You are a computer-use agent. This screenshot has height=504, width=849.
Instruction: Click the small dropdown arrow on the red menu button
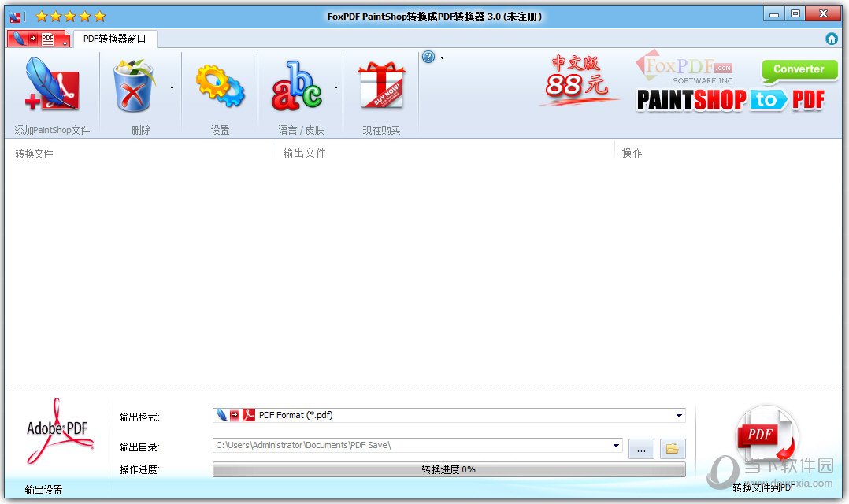(65, 43)
